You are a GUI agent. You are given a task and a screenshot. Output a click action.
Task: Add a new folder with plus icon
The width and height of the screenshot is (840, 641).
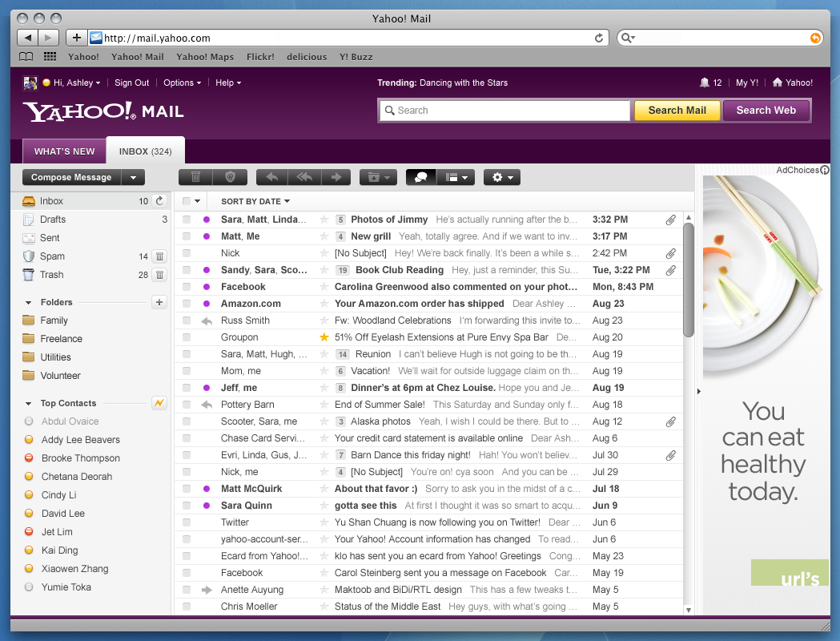[159, 302]
